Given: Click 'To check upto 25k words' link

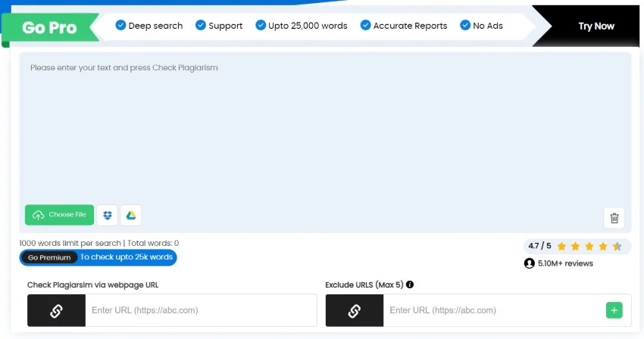Looking at the screenshot, I should coord(127,257).
